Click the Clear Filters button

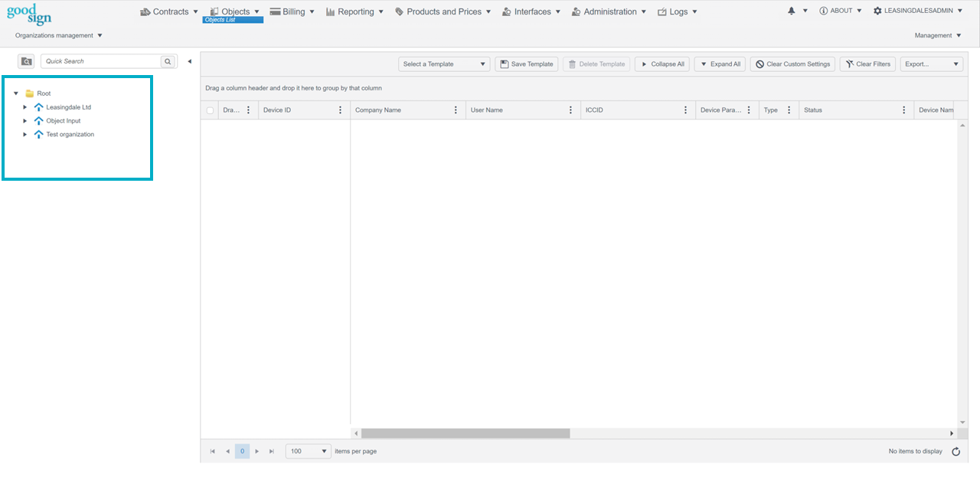coord(867,64)
